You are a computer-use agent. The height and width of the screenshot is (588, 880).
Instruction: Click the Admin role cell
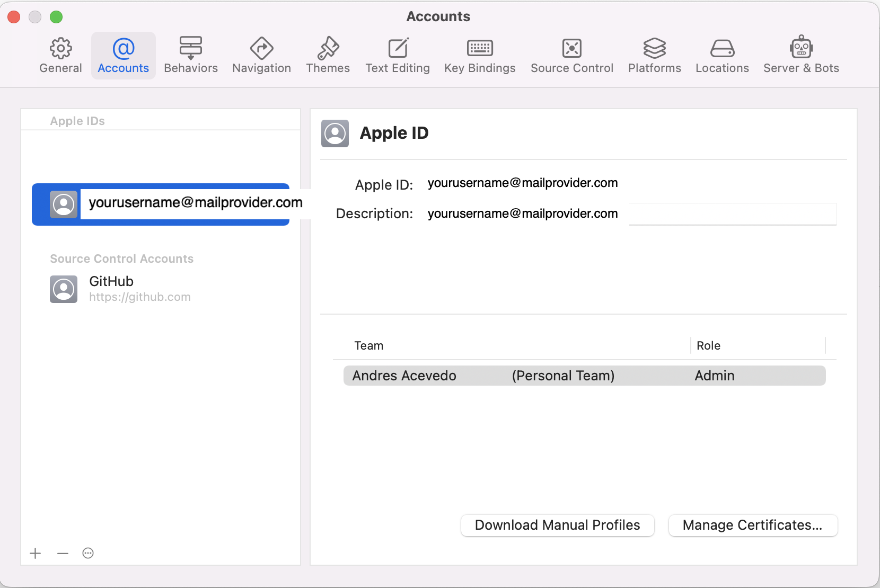715,376
